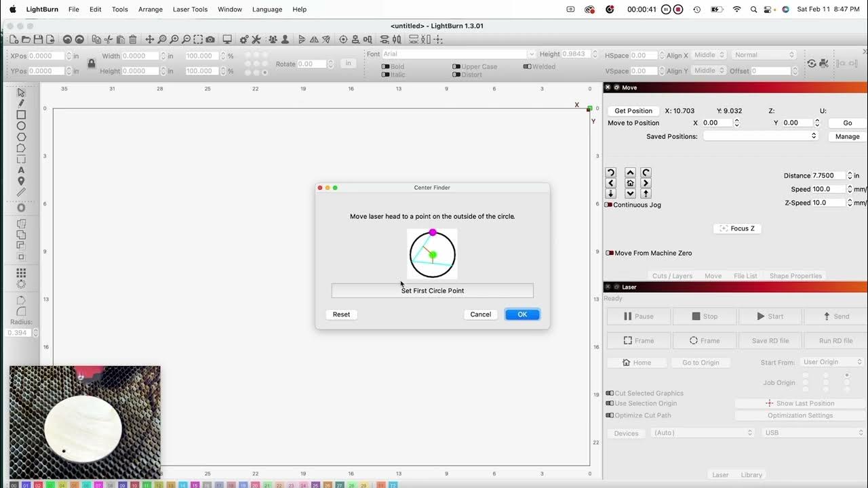Click the Open file folder icon
Screen dimensions: 868x488
coord(26,39)
